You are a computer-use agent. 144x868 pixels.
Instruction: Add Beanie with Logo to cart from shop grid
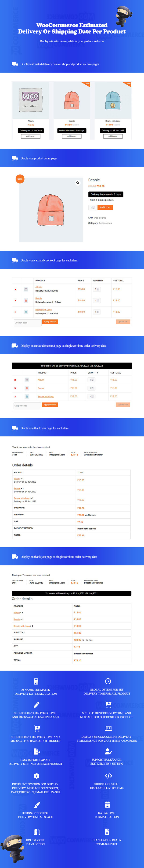click(113, 136)
